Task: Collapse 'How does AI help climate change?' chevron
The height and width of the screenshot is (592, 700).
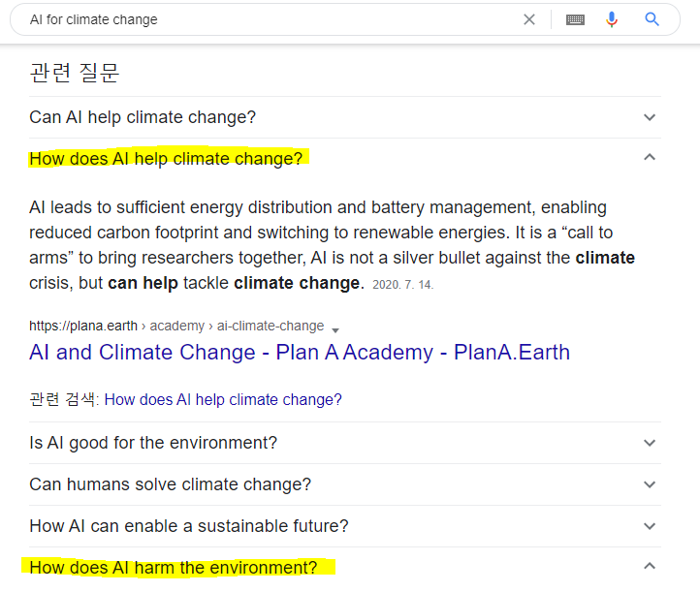Action: (x=650, y=157)
